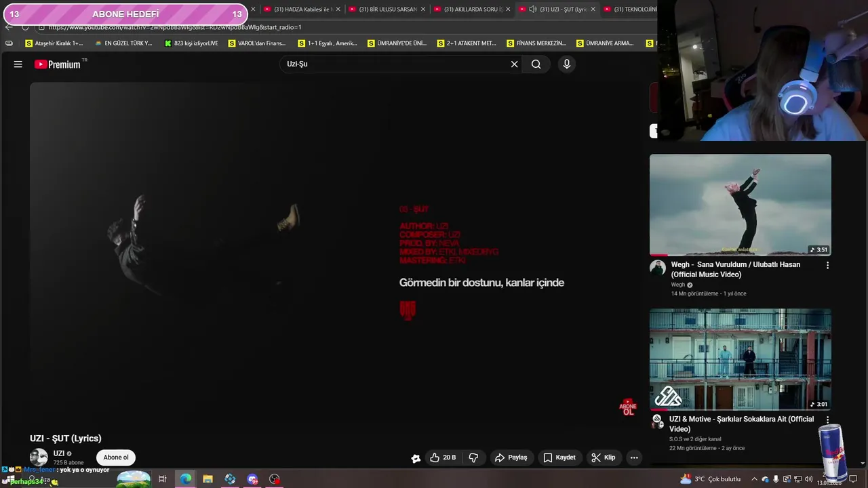Open 1+1 Eşyalı, Amerik... bookmark
868x488 pixels.
[328, 43]
